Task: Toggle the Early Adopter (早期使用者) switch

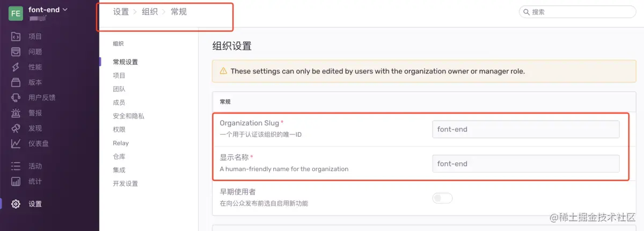Action: coord(442,198)
